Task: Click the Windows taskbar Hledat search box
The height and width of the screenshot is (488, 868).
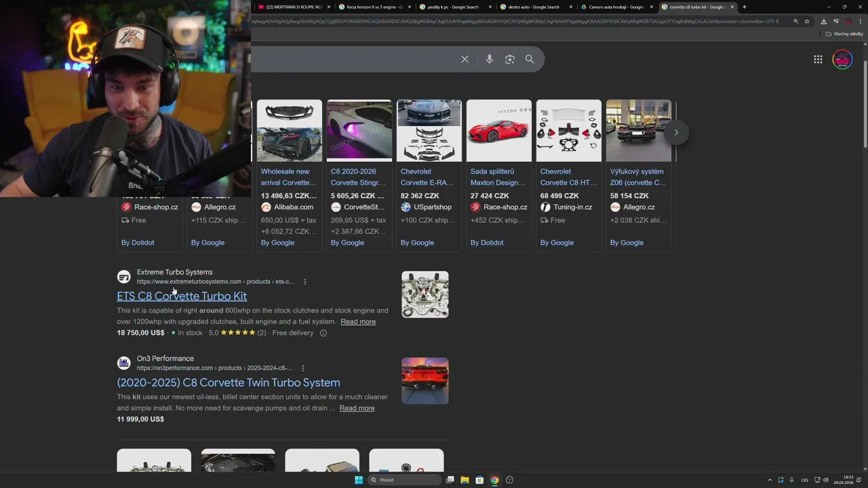Action: [x=405, y=480]
